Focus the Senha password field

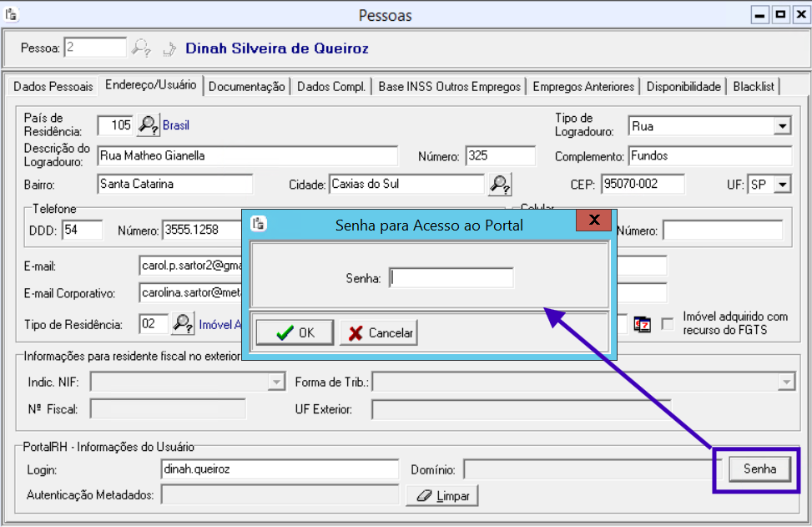451,278
